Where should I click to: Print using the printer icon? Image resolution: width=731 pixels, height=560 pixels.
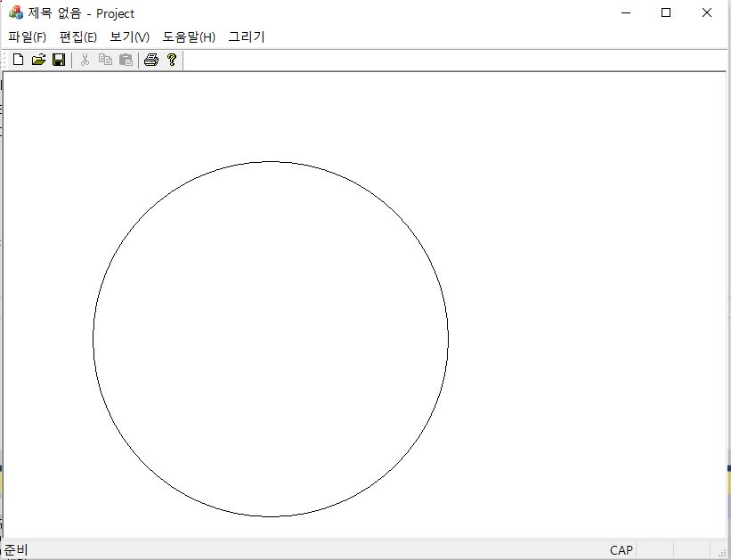[x=151, y=60]
